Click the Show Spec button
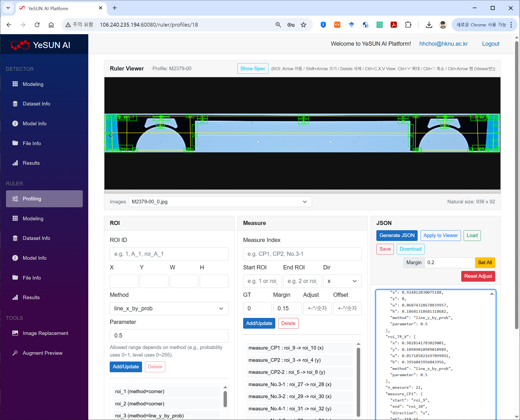 253,68
